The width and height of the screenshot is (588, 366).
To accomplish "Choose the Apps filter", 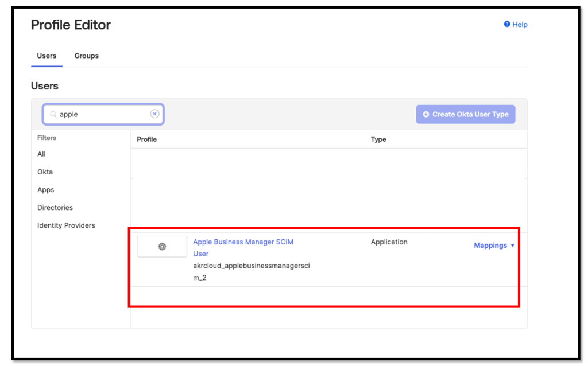I will (46, 190).
